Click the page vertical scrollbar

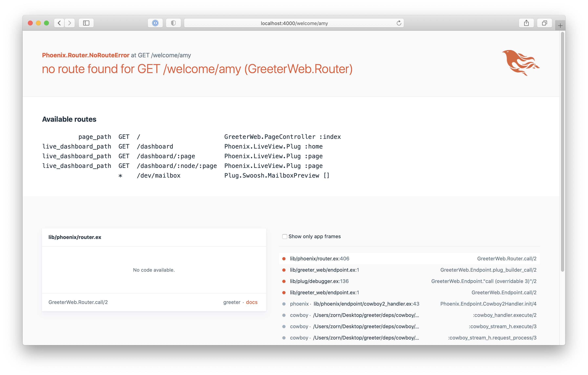pyautogui.click(x=562, y=151)
